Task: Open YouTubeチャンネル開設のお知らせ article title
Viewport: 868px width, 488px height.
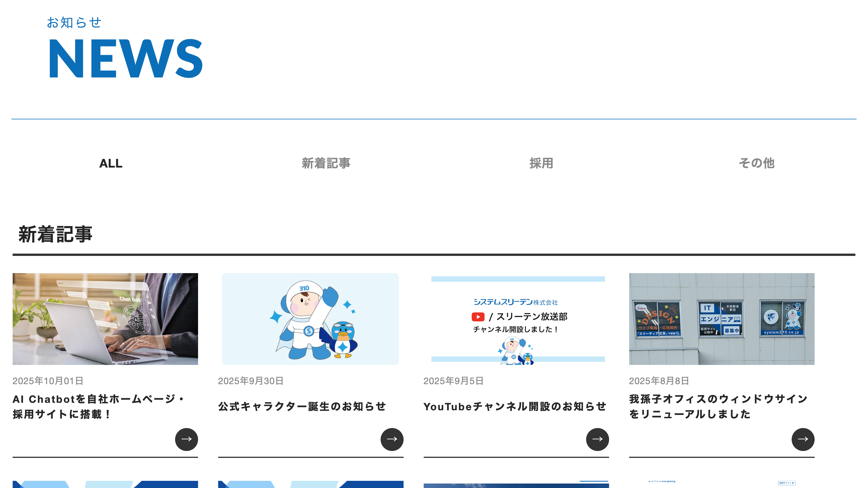Action: [515, 407]
